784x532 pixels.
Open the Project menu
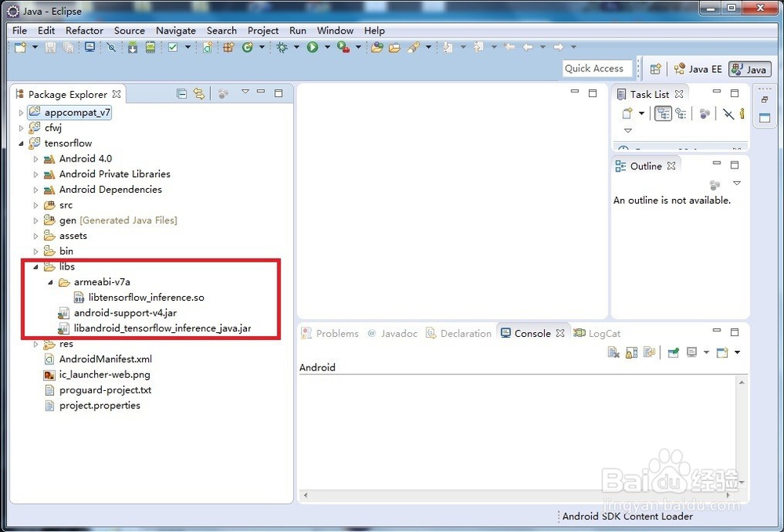pyautogui.click(x=263, y=31)
